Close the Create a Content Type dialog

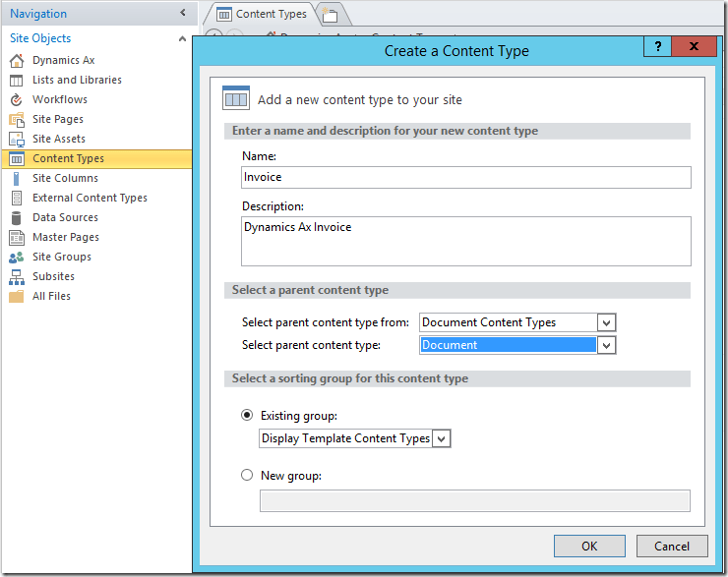[694, 46]
